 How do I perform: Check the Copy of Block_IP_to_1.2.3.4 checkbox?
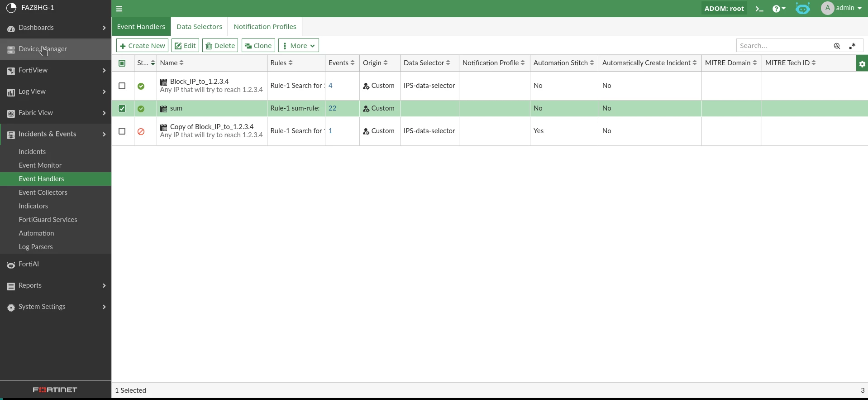pyautogui.click(x=122, y=131)
